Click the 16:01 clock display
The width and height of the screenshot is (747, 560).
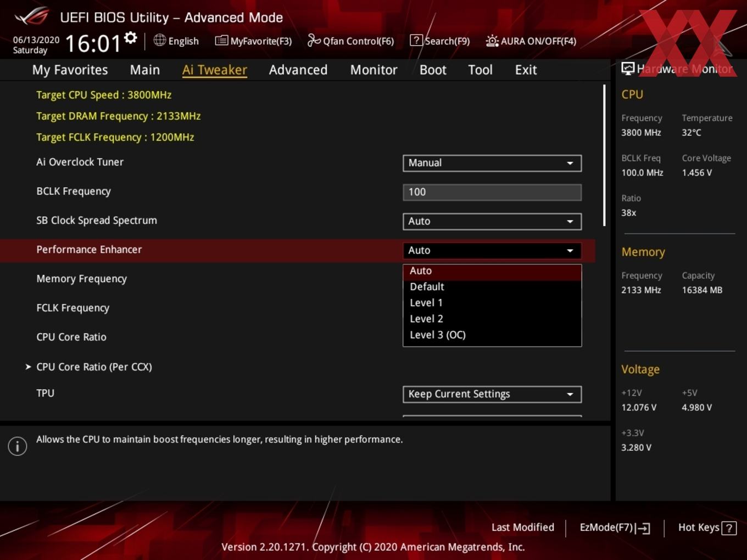(93, 44)
